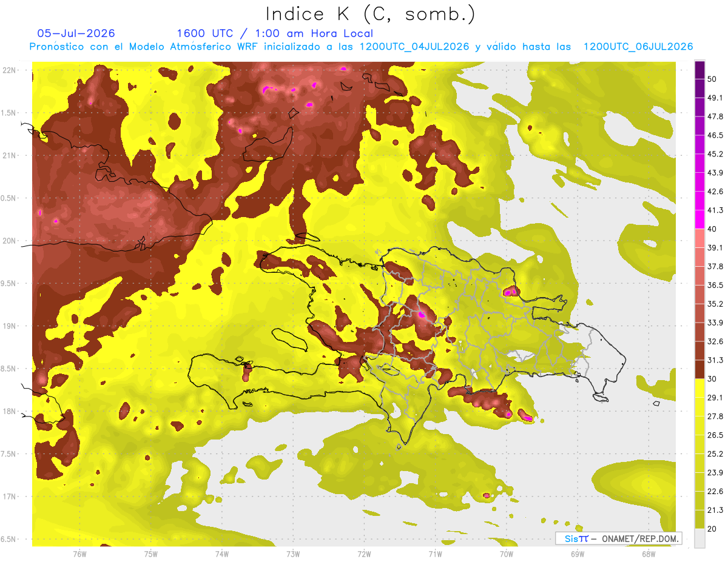Click the '6.5N' latitude axis label

9,540
